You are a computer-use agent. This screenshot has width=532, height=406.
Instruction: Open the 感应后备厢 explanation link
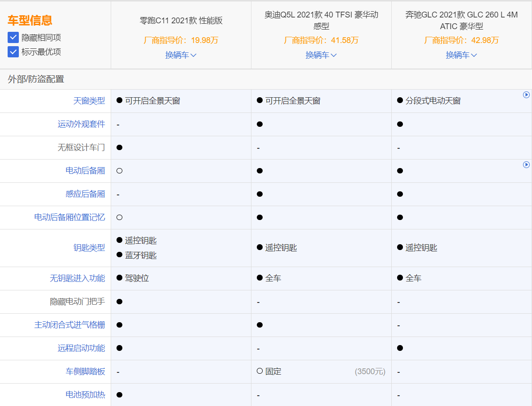86,194
